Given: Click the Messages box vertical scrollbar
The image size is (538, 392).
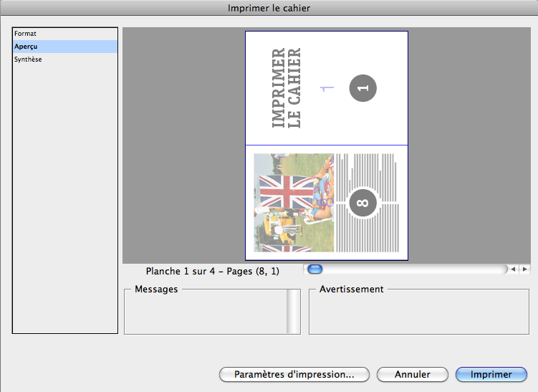Looking at the screenshot, I should 293,312.
